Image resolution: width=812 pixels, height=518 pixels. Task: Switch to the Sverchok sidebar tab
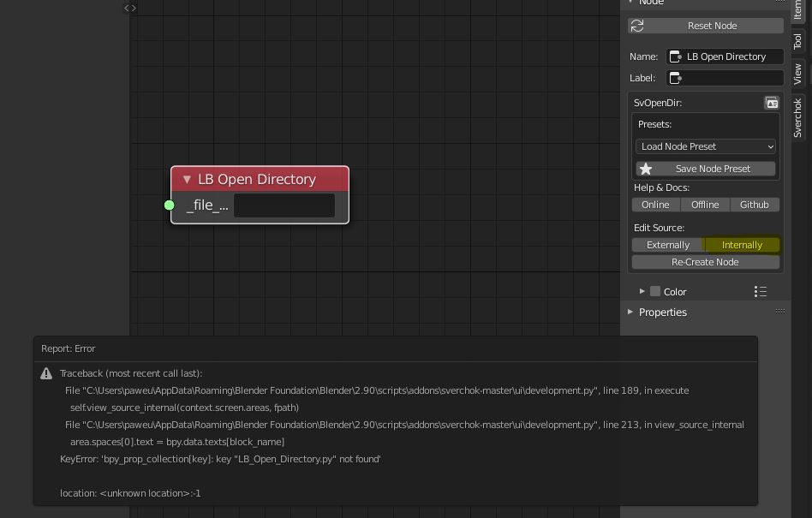tap(797, 118)
